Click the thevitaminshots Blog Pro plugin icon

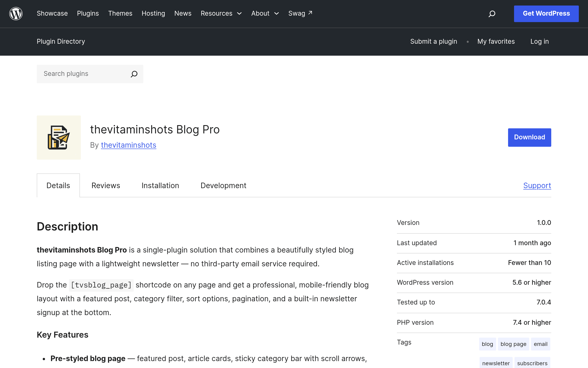pyautogui.click(x=59, y=138)
